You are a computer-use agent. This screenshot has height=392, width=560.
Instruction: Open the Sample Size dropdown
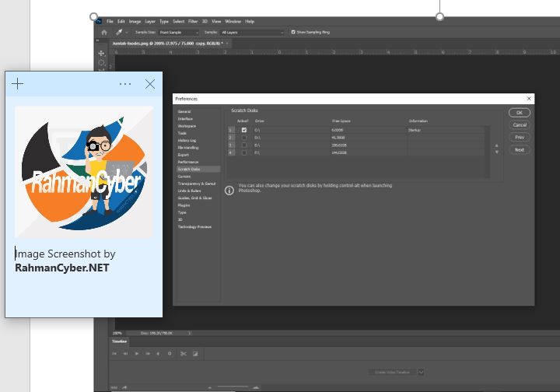pyautogui.click(x=178, y=33)
